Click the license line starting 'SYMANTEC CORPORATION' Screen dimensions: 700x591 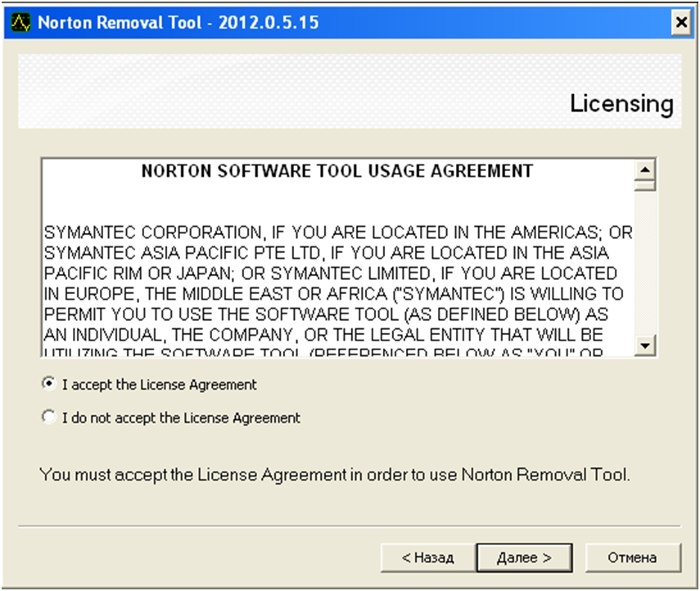tap(338, 232)
